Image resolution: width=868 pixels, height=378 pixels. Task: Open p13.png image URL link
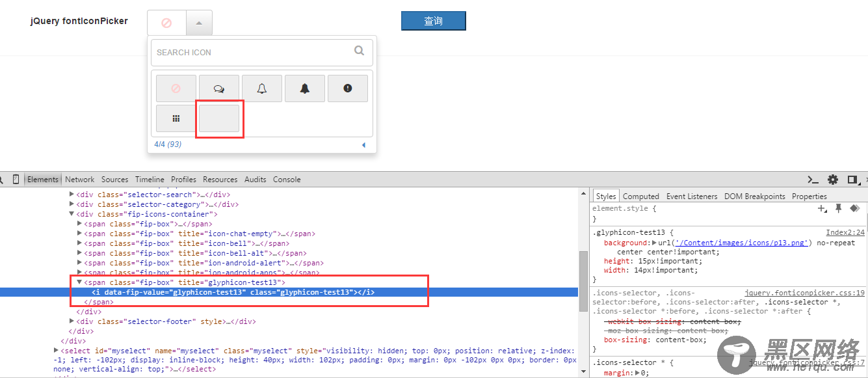(742, 243)
